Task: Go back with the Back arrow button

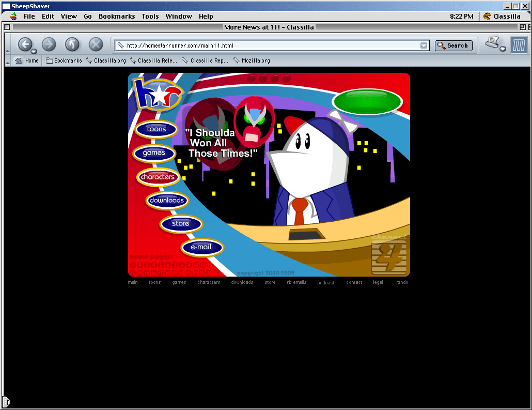Action: pos(25,44)
